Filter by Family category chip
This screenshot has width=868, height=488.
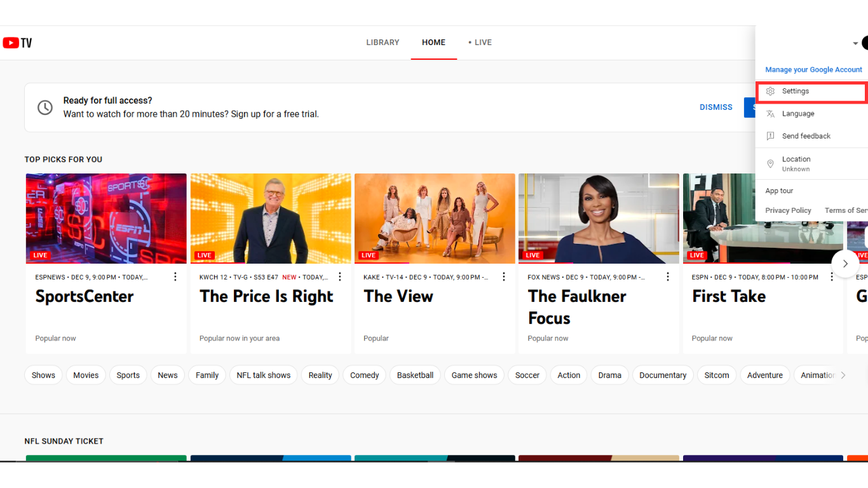pyautogui.click(x=207, y=375)
